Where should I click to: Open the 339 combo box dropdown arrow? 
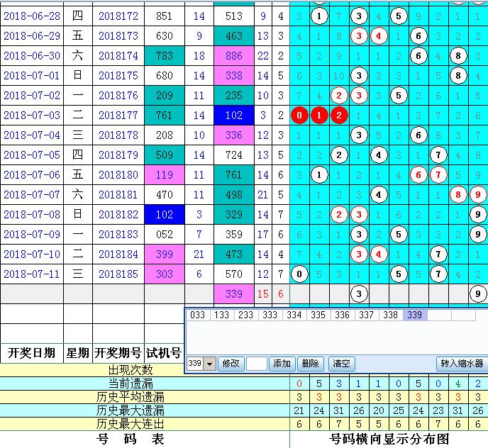pos(210,364)
